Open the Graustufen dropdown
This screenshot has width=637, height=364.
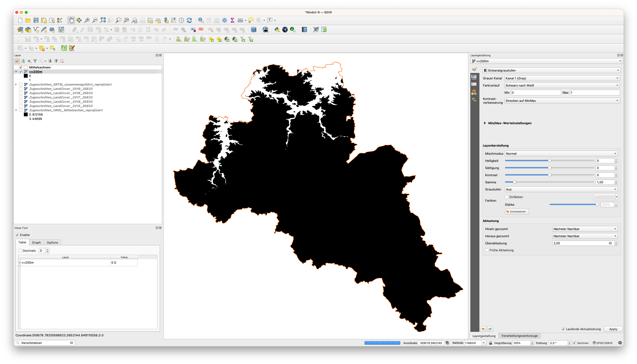[561, 189]
